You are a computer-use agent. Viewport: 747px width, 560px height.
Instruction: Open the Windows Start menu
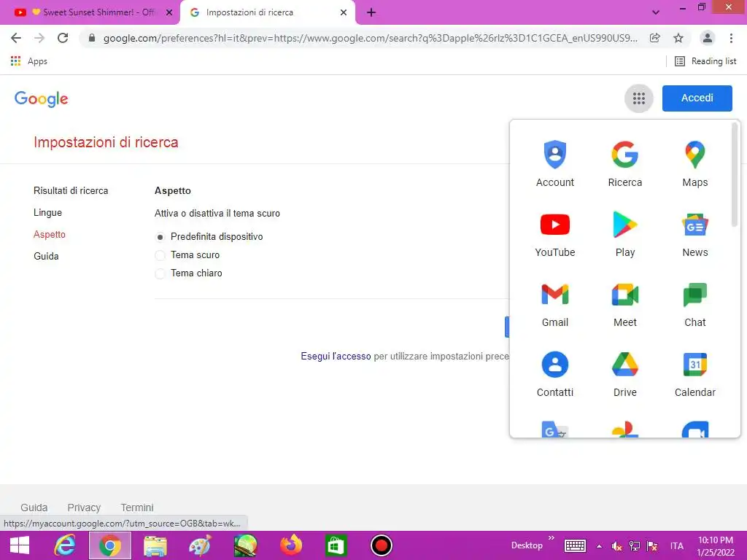[20, 545]
